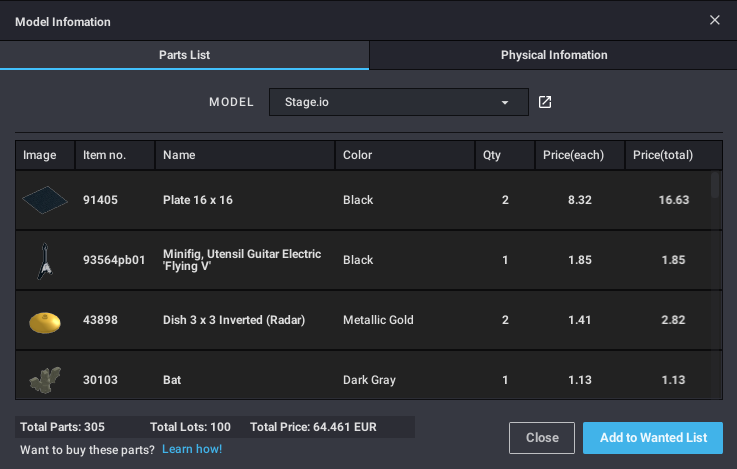Open the Learn how! link

192,449
